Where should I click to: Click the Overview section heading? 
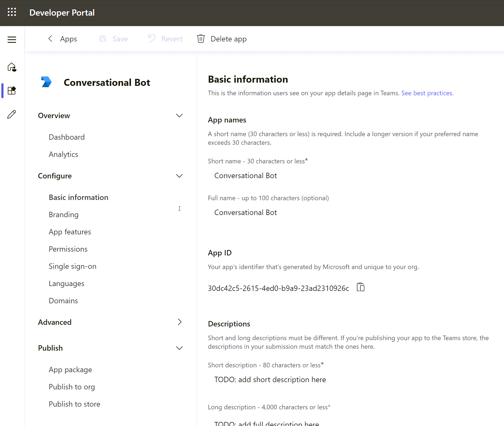pos(54,115)
